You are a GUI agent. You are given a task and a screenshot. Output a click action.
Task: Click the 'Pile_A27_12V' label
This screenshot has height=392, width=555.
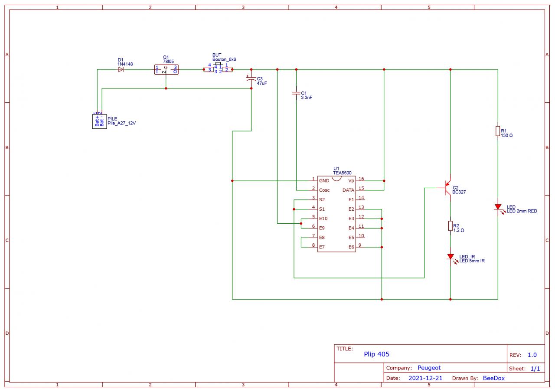(x=121, y=123)
